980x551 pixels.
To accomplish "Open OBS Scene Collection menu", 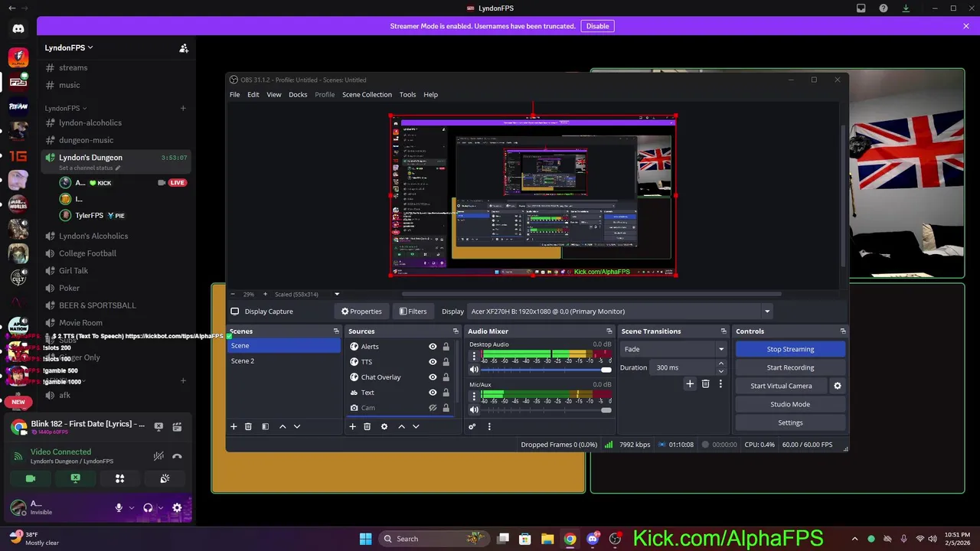I will pos(367,95).
